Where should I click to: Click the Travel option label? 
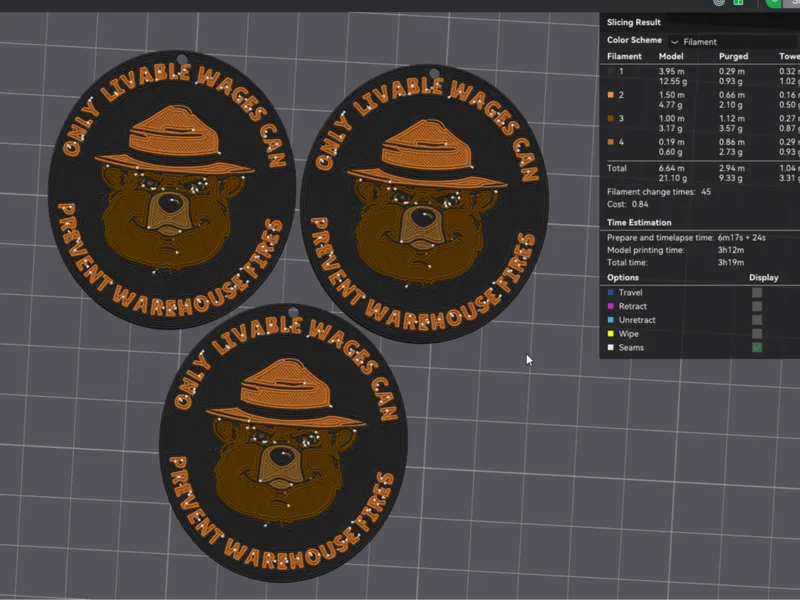point(630,292)
